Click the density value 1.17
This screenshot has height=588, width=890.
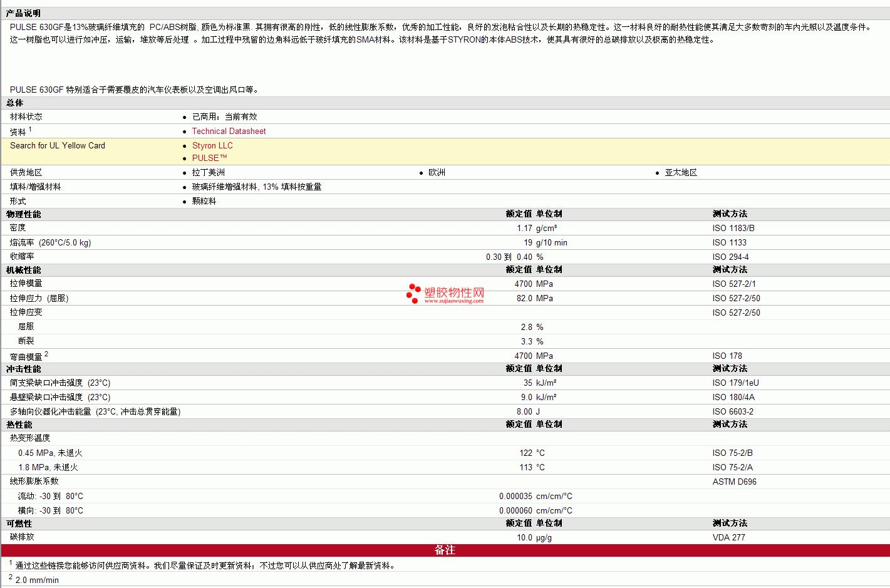[525, 229]
